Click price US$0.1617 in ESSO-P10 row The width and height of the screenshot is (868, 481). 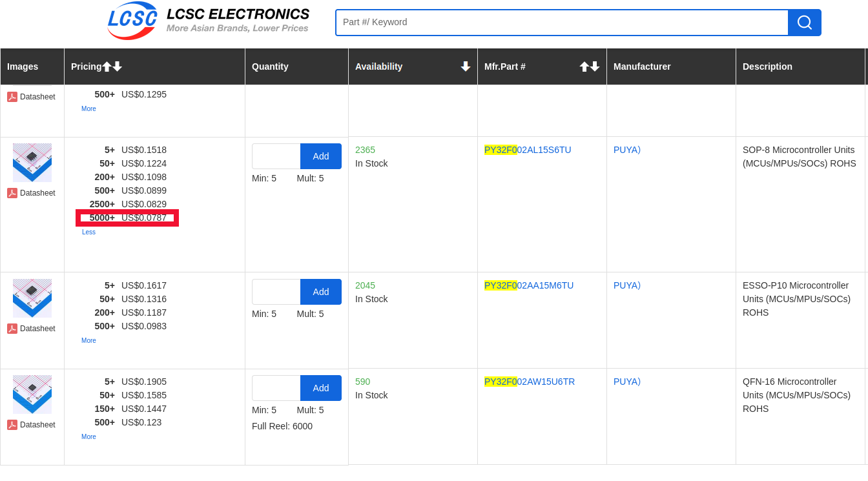144,285
